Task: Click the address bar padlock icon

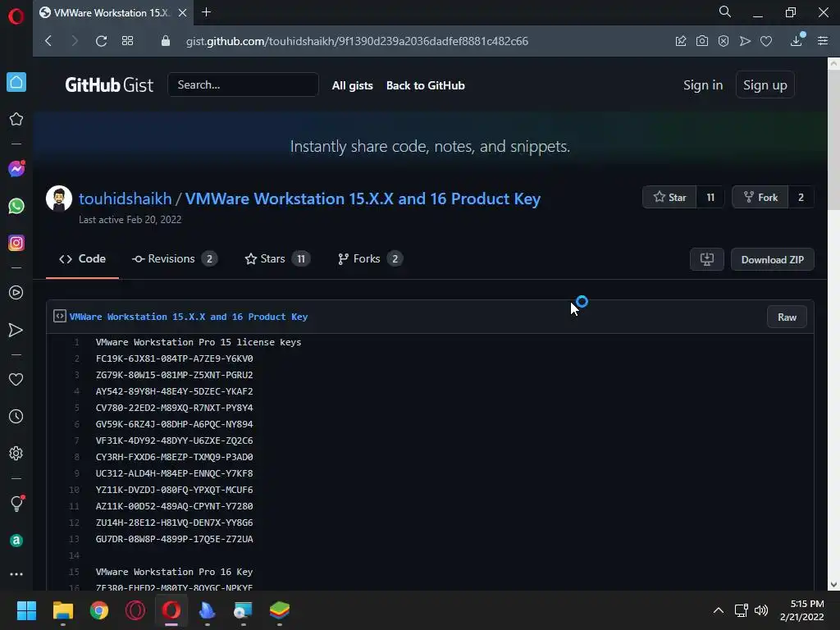Action: pyautogui.click(x=166, y=41)
